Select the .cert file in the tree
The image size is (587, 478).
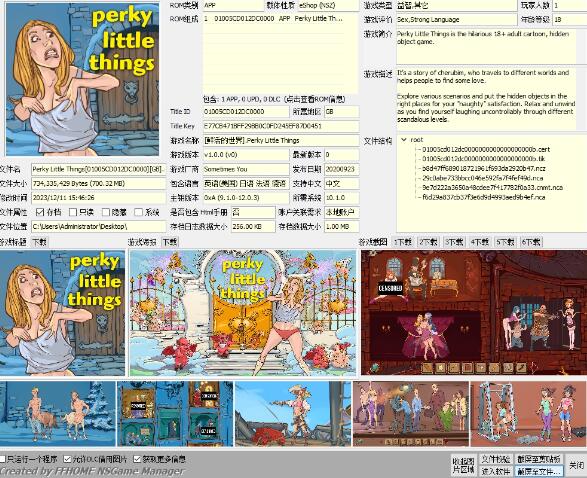click(486, 149)
